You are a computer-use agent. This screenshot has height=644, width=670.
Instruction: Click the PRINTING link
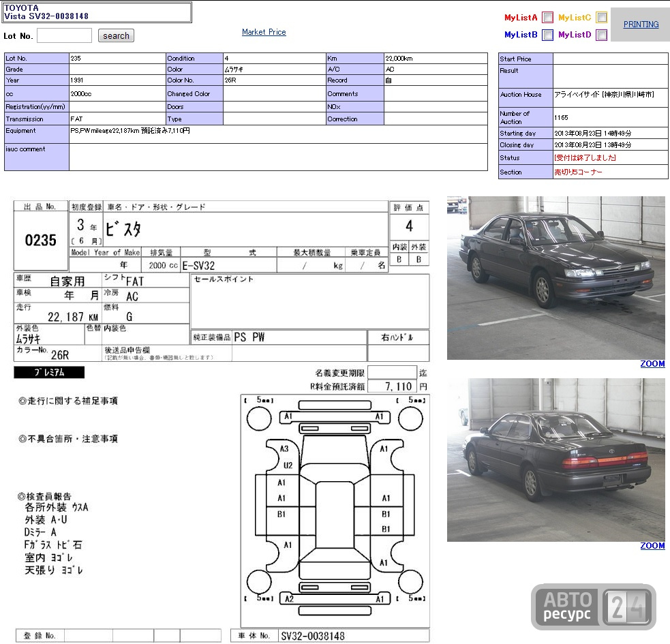click(641, 25)
